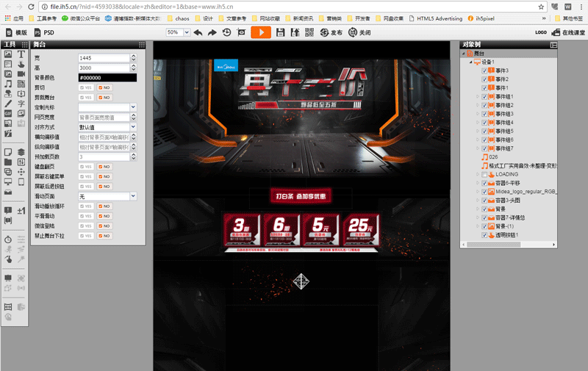
Task: Select the GIF tool in tools panel
Action: point(9,114)
